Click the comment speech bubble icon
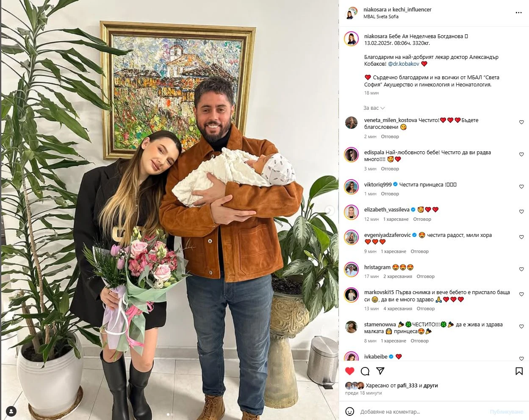Image resolution: width=529 pixels, height=420 pixels. (365, 371)
